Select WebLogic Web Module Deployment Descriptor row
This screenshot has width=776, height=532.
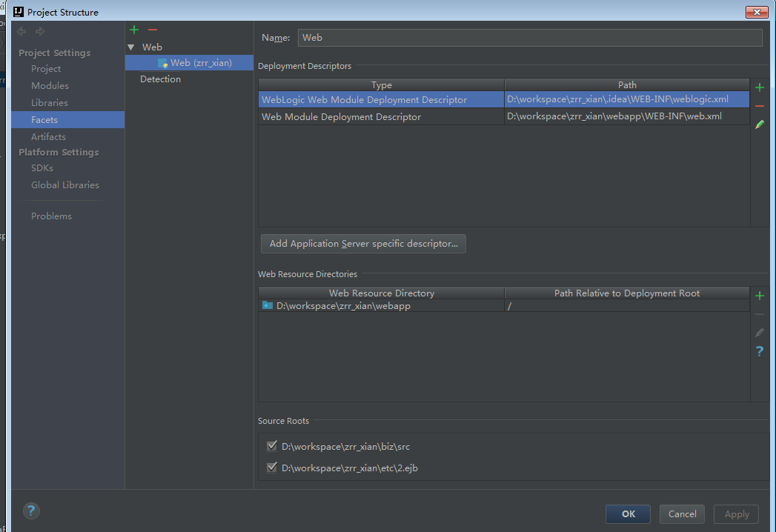(504, 99)
